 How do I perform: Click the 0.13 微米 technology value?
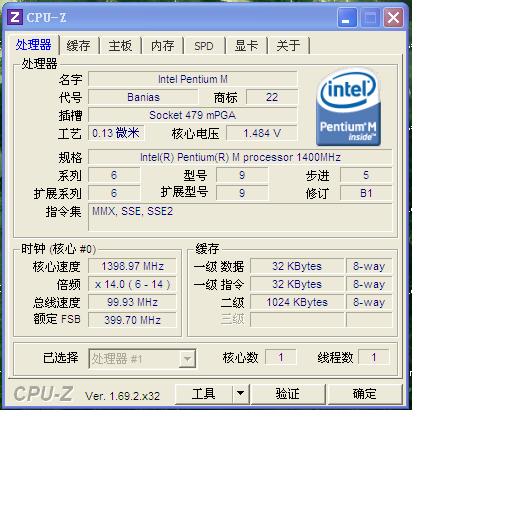[116, 133]
